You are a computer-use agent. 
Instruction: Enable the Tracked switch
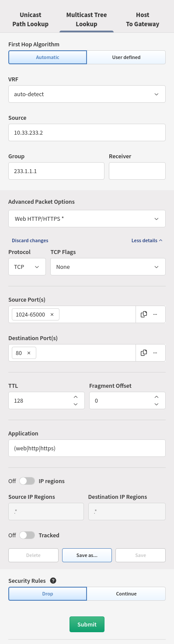pos(27,535)
